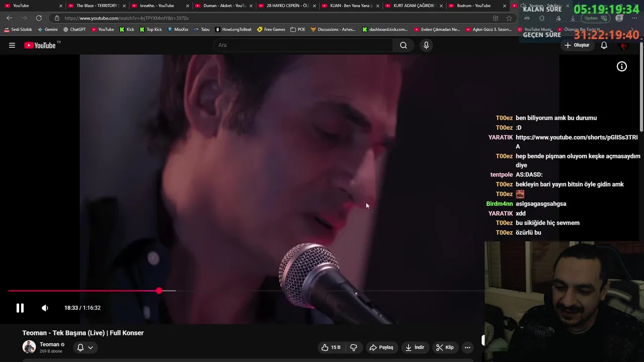Open the app install icon in address bar
Screen dimensions: 644x362
tap(496, 18)
